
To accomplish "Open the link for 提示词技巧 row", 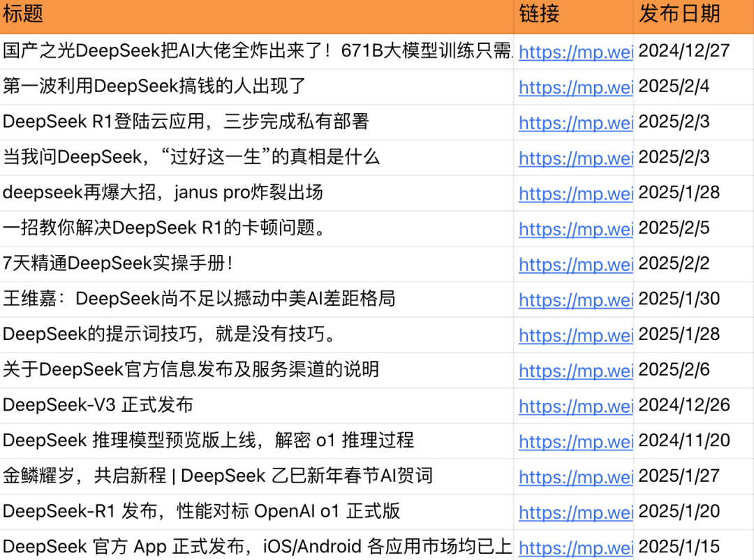I will click(575, 335).
